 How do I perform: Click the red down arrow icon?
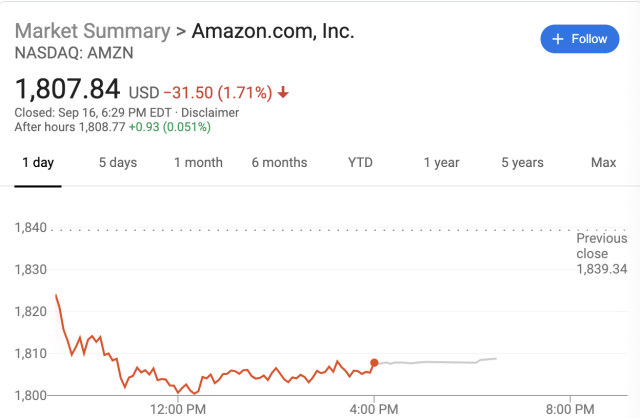tap(283, 93)
